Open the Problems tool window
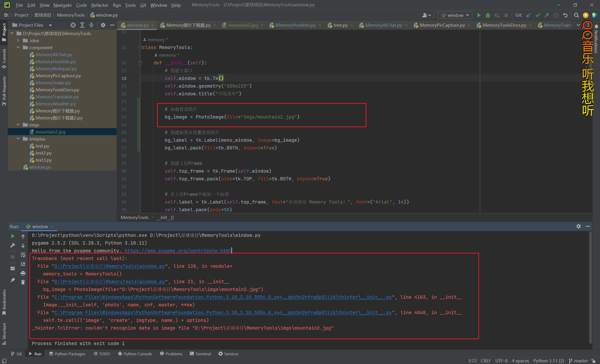Viewport: 600px width, 364px height. pos(171,354)
